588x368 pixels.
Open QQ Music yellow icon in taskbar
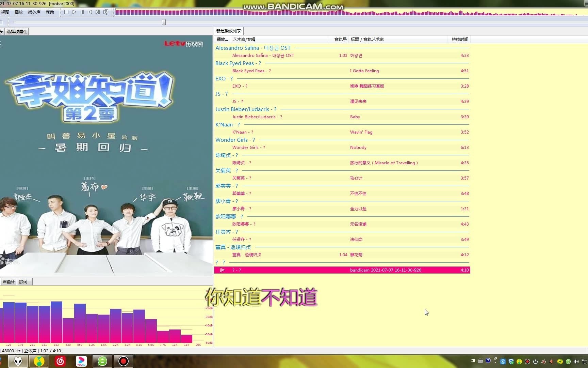(x=39, y=361)
